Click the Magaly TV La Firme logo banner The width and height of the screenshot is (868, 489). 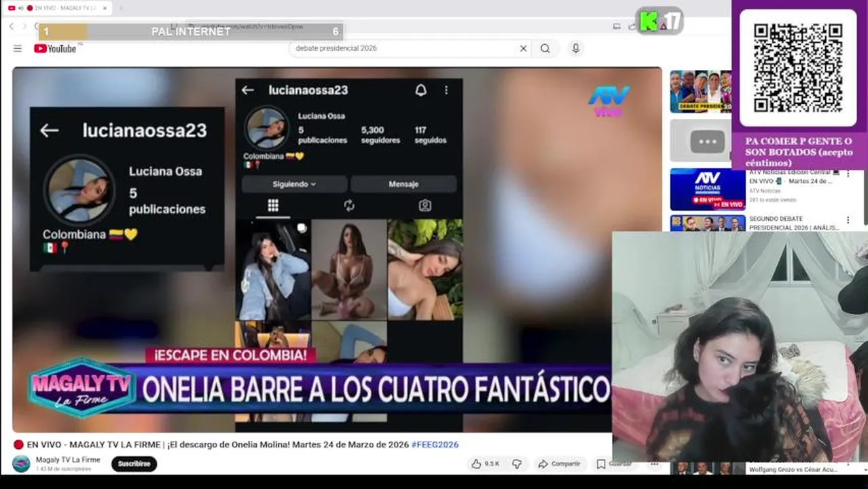click(81, 388)
